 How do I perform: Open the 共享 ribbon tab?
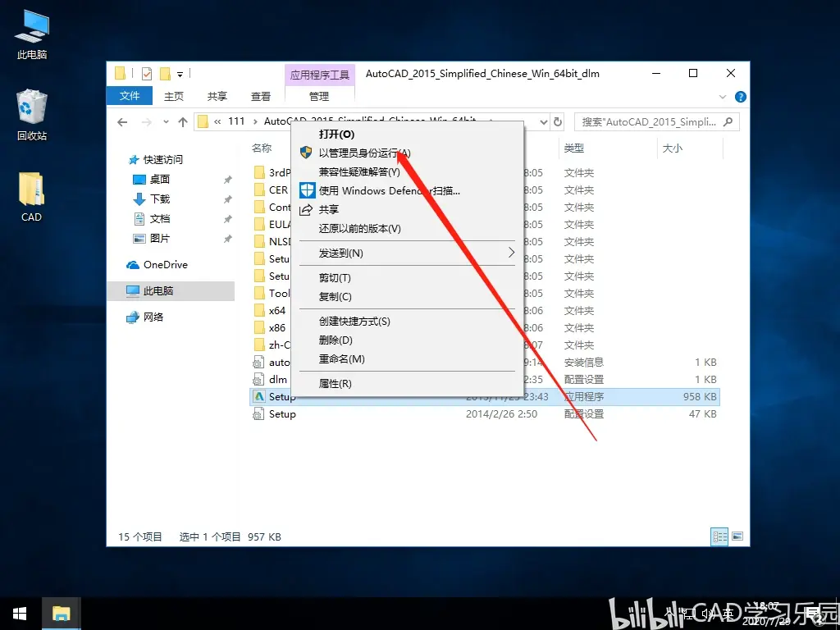coord(217,97)
